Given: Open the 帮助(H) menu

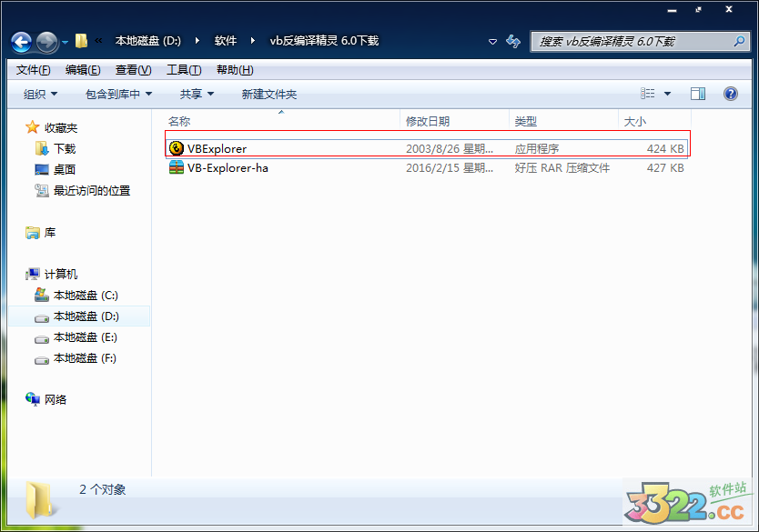Looking at the screenshot, I should coord(235,70).
